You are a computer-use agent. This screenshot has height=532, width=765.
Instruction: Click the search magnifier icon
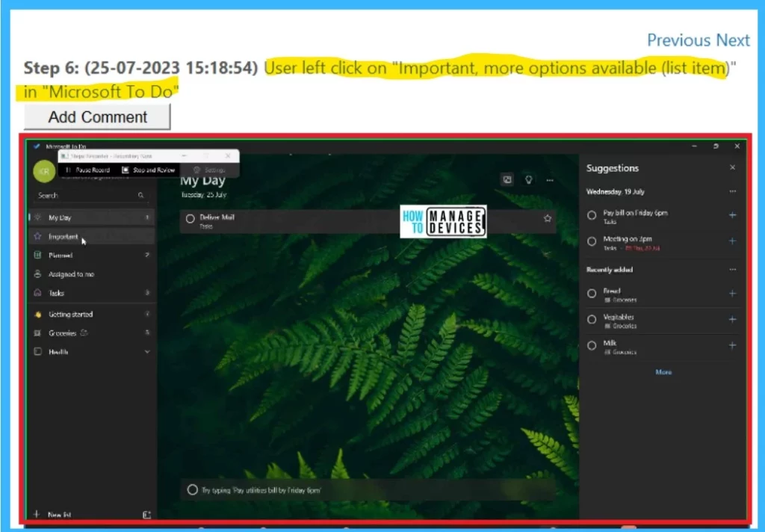click(141, 195)
